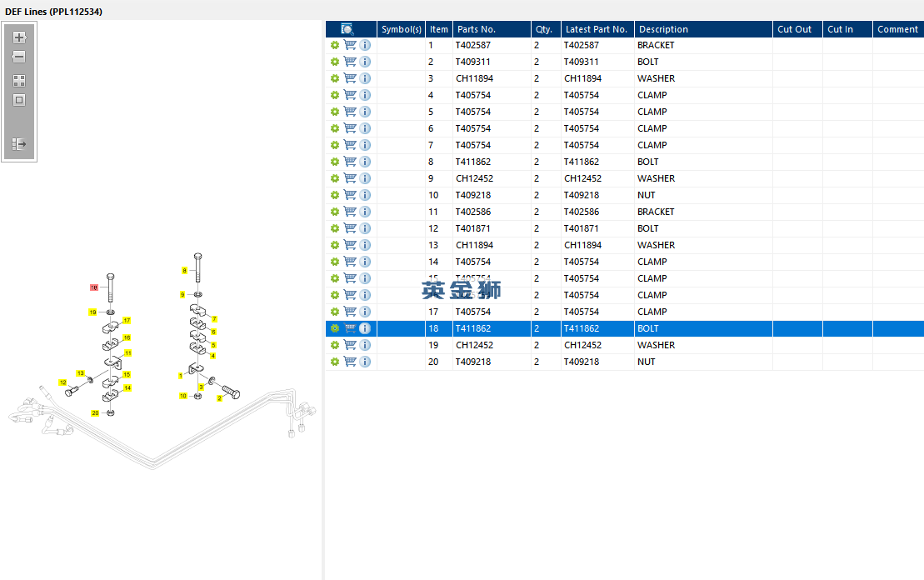Add item 1 BRACKET T402587 to cart
This screenshot has width=924, height=580.
pos(350,45)
